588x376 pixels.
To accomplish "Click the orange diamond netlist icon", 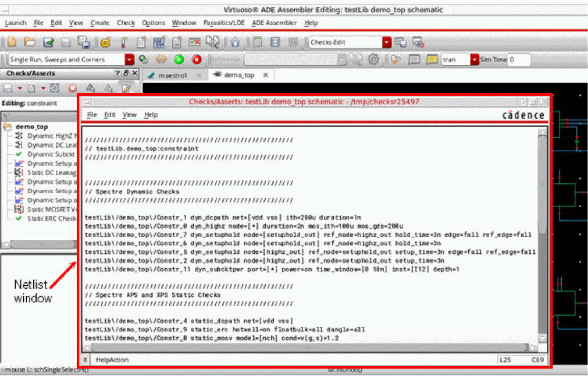I will pos(161,59).
